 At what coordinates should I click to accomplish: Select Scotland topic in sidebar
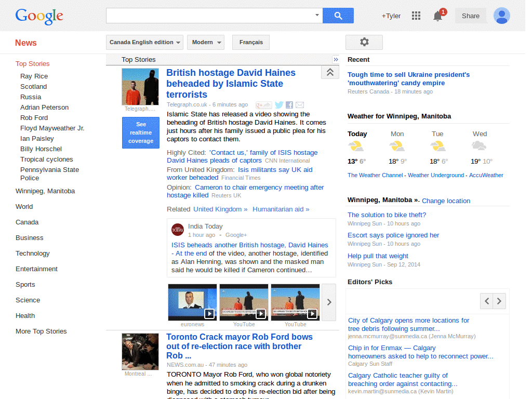click(34, 87)
